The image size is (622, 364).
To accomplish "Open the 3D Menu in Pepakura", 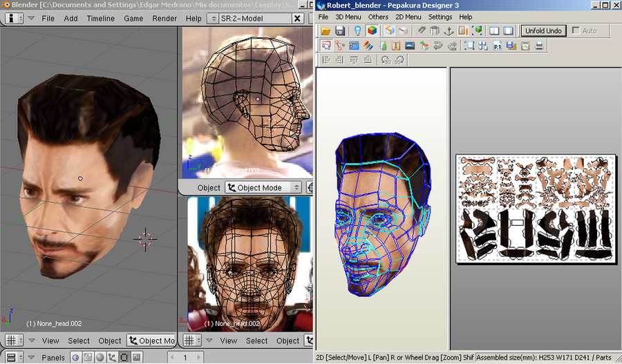I will (x=348, y=17).
